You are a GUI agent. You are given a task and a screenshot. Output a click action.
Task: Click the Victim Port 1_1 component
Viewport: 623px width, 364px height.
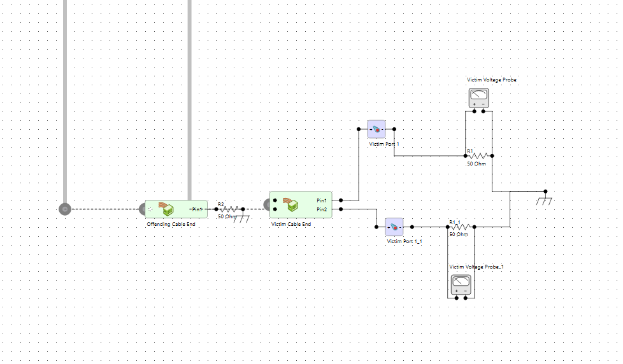pyautogui.click(x=394, y=227)
